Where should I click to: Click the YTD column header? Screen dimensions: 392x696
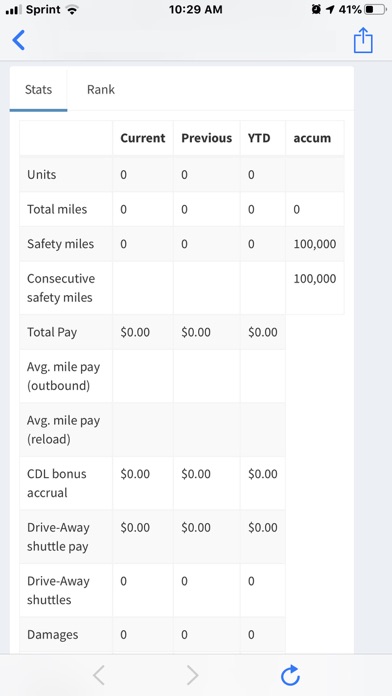coord(259,138)
